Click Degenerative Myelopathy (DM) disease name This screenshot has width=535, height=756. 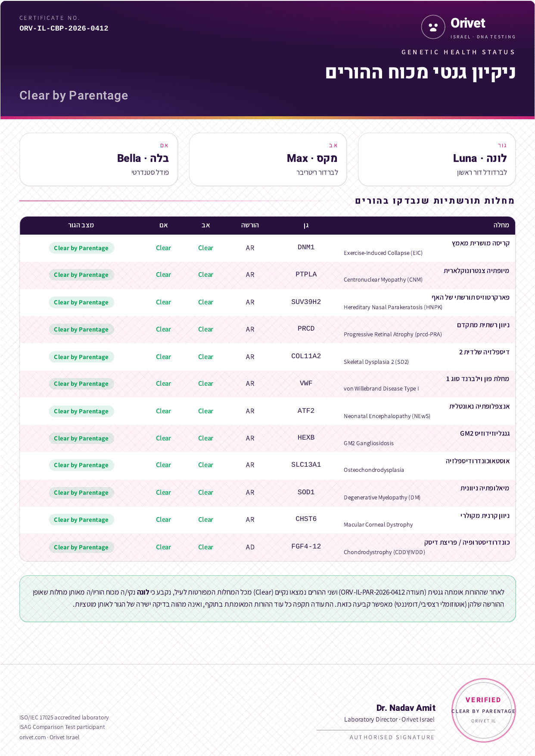click(x=382, y=498)
